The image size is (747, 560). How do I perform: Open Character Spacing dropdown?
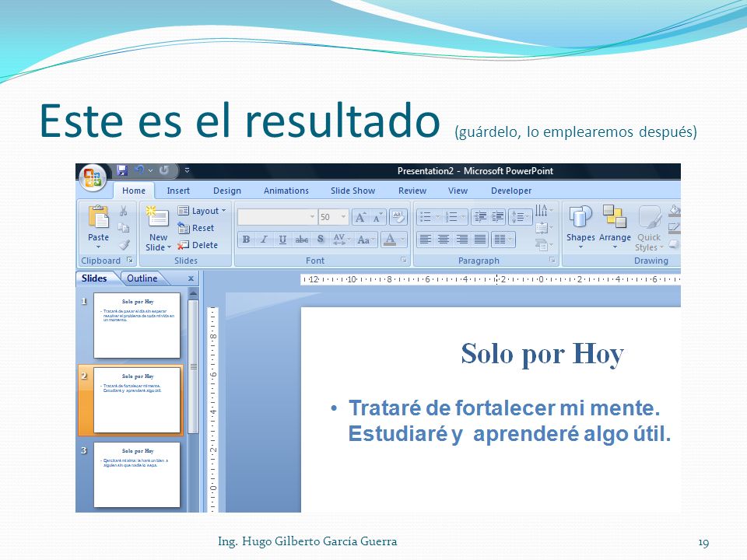[x=342, y=240]
